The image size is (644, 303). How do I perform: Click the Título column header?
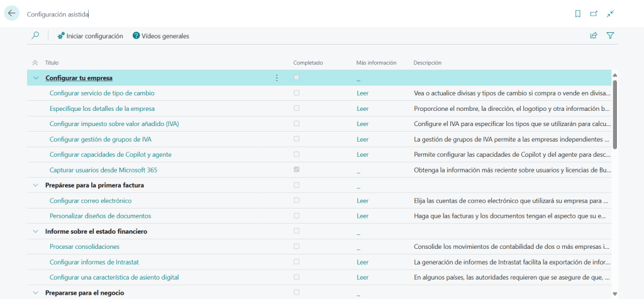coord(52,63)
